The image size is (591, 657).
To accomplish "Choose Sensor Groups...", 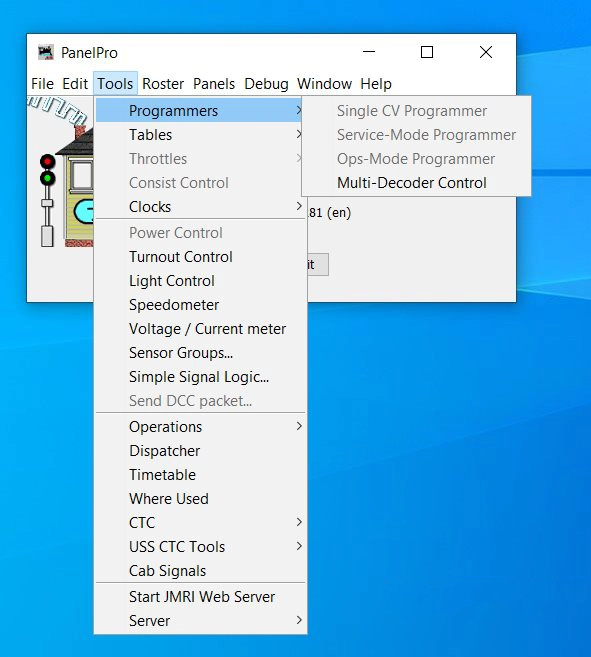I will [200, 353].
